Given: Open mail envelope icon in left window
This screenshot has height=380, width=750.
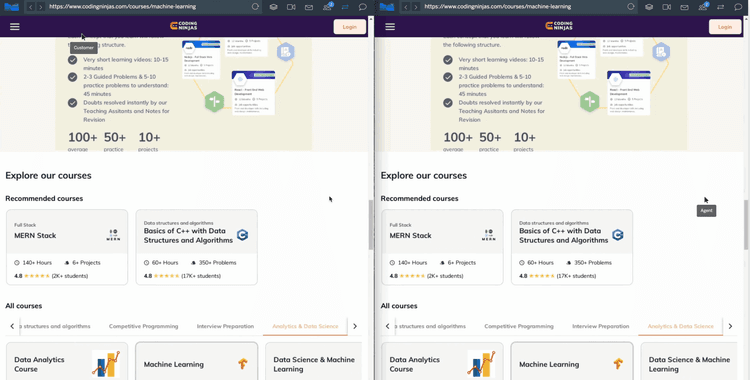Looking at the screenshot, I should pos(309,7).
